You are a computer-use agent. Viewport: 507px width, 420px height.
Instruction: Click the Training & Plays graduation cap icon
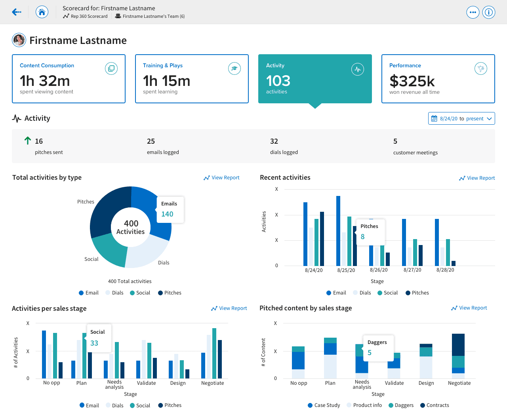point(234,68)
